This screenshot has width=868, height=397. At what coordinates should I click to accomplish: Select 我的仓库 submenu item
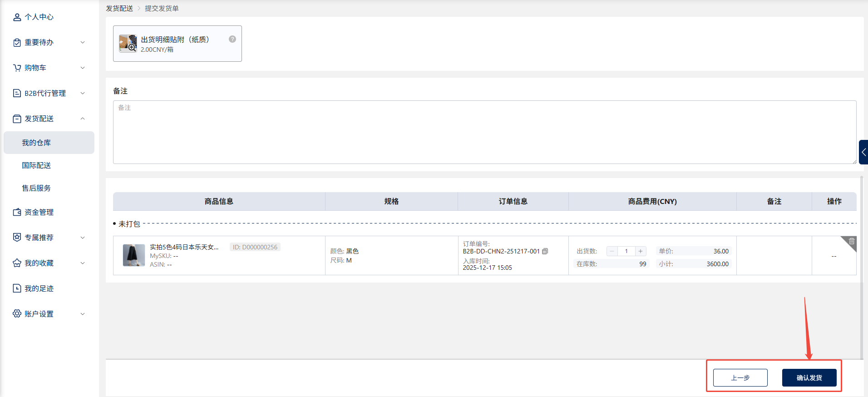[x=49, y=143]
